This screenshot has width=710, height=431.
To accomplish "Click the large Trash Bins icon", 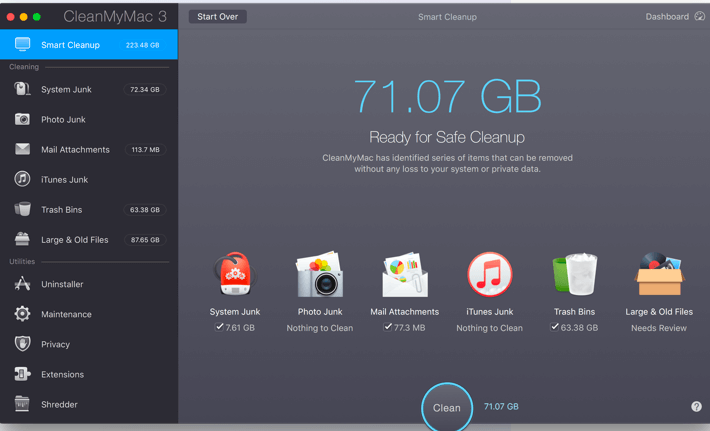I will coord(575,274).
